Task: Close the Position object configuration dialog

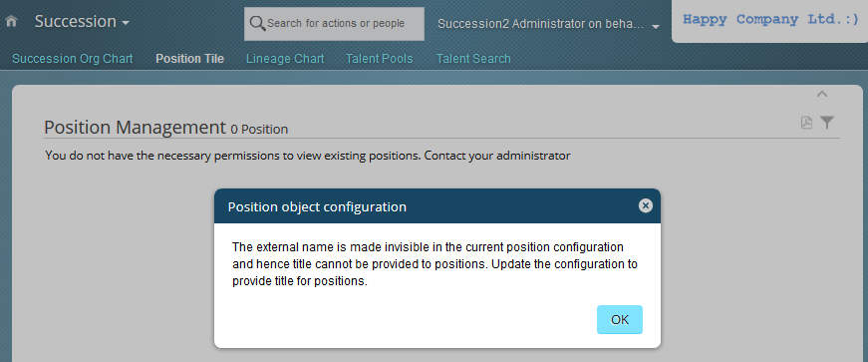Action: tap(645, 206)
